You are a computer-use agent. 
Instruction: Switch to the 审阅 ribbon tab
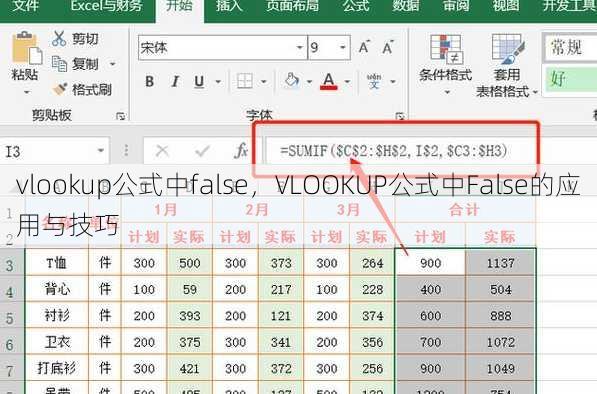pyautogui.click(x=456, y=5)
